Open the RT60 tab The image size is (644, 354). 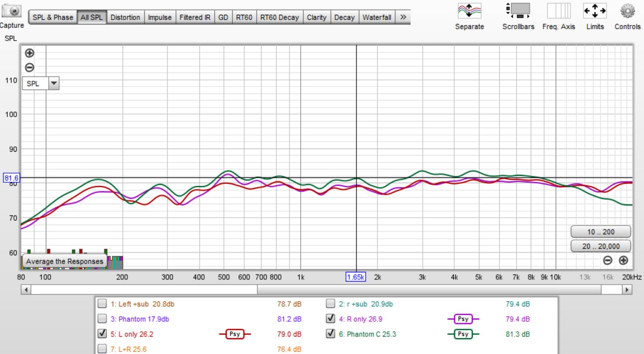point(245,17)
